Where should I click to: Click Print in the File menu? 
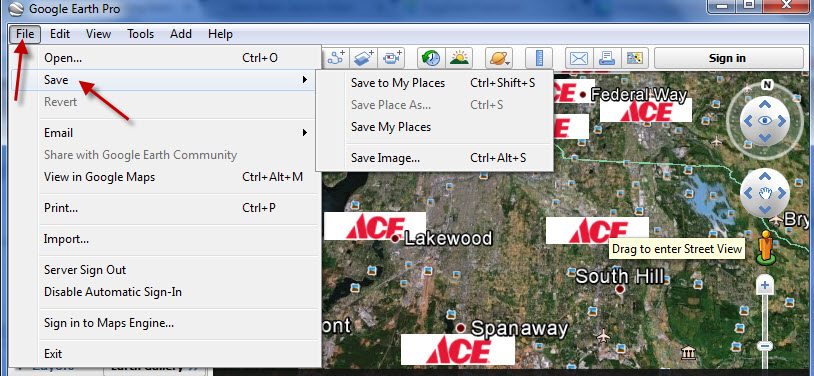coord(61,208)
